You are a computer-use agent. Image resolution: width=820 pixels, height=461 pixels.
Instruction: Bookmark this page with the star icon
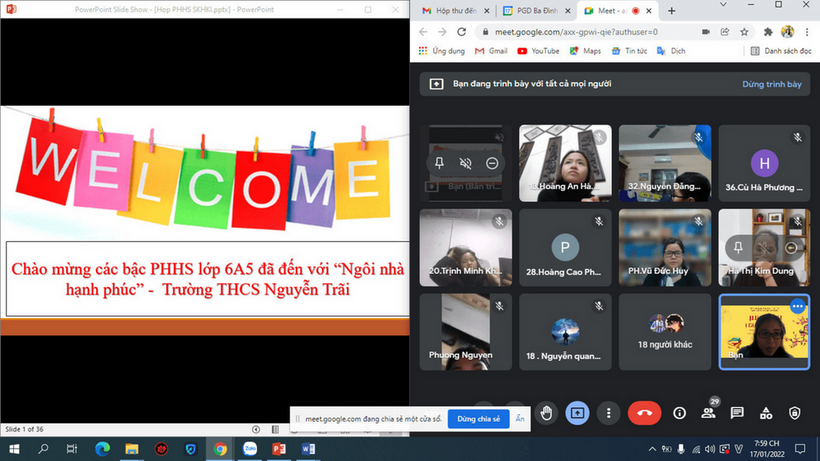(744, 32)
